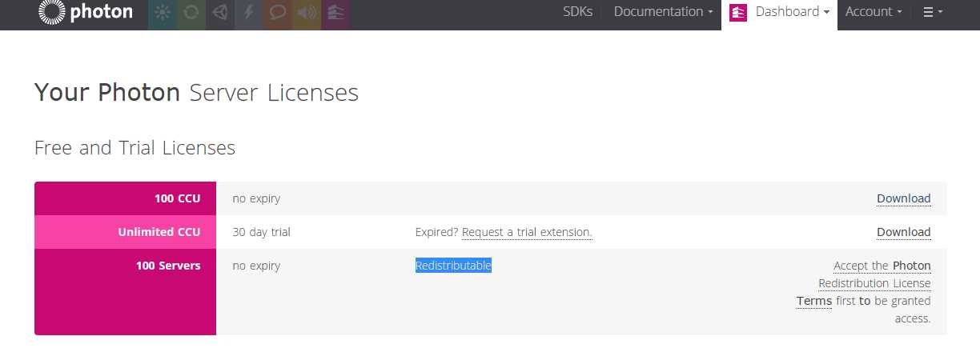Click the 100 Servers label cell

click(x=125, y=292)
